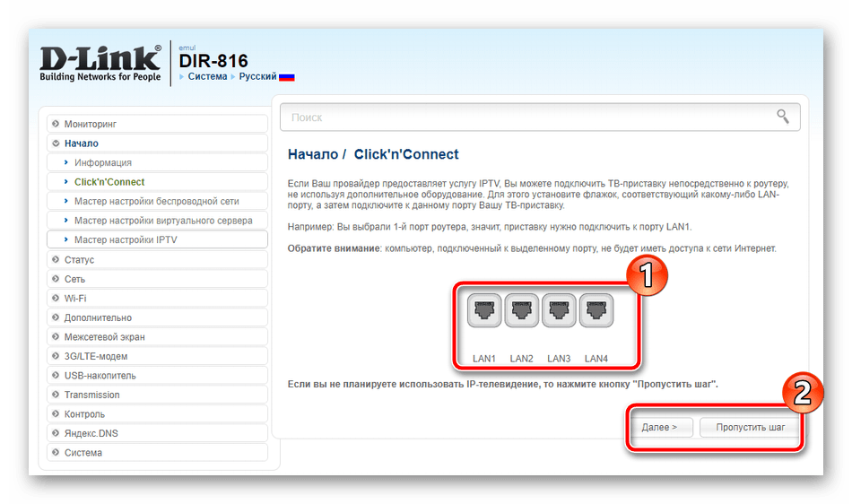Expand the Wi-Fi menu section

(158, 298)
